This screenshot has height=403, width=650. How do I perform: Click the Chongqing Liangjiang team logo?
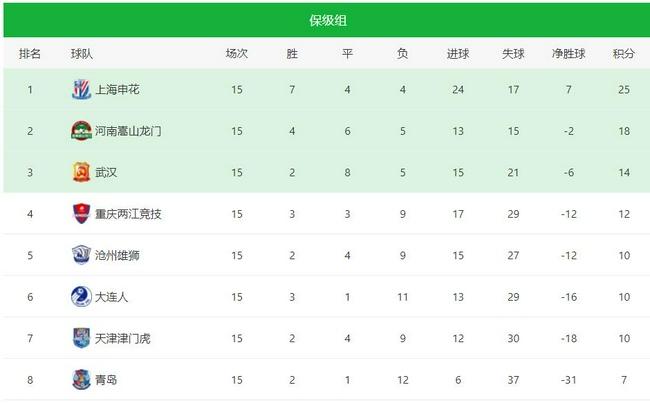pyautogui.click(x=80, y=213)
